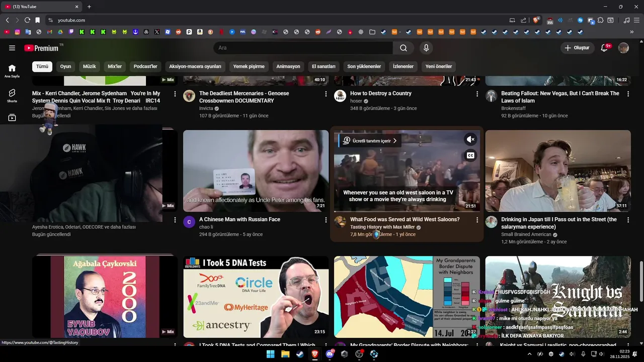The width and height of the screenshot is (644, 362).
Task: Go to Ana Sayfa in sidebar
Action: coord(12,70)
